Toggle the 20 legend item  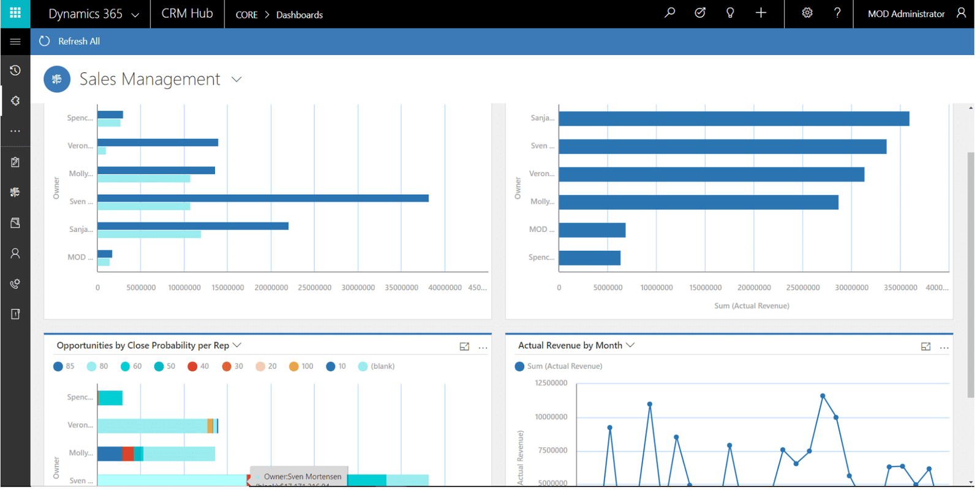pyautogui.click(x=266, y=367)
